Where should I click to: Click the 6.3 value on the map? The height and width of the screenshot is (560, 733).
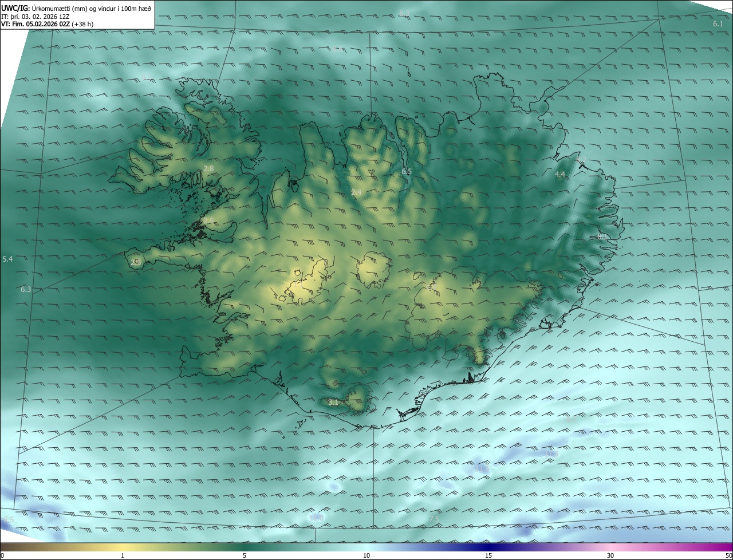[26, 290]
